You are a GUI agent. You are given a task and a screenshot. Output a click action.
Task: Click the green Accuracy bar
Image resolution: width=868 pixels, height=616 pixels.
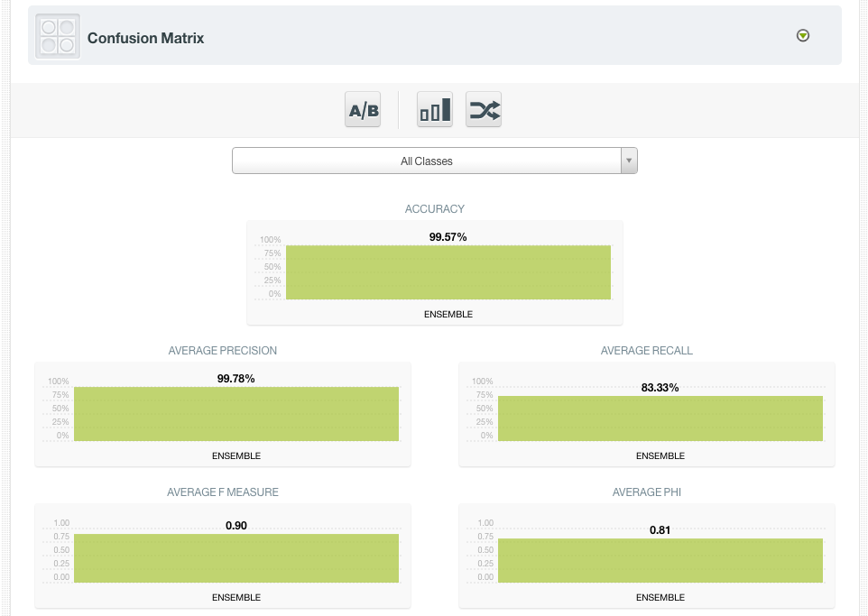tap(449, 271)
